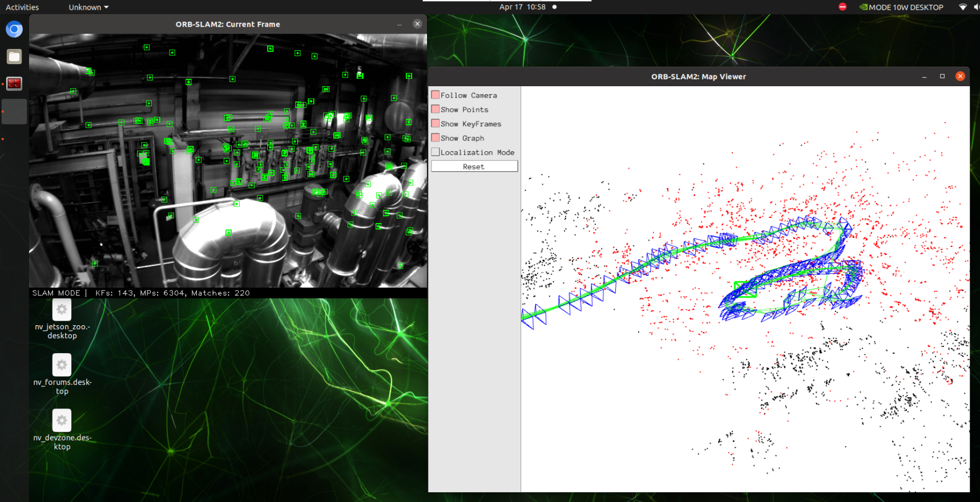The image size is (980, 502).
Task: Enable Localization Mode checkbox
Action: [x=435, y=152]
